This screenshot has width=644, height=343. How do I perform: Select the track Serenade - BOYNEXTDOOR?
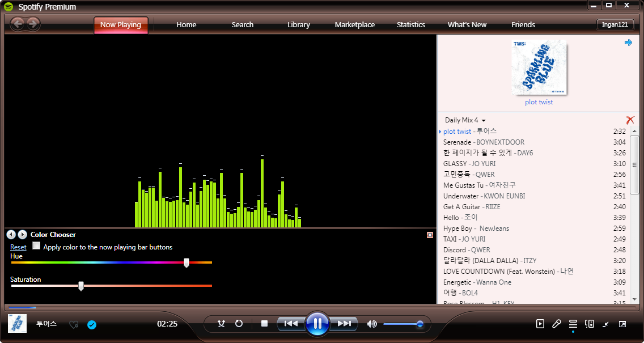click(535, 142)
